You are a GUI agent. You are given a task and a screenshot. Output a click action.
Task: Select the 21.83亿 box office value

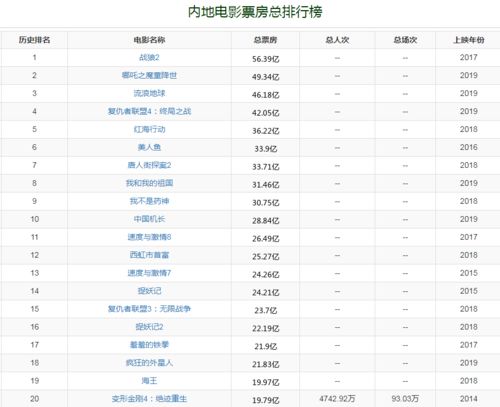click(265, 365)
